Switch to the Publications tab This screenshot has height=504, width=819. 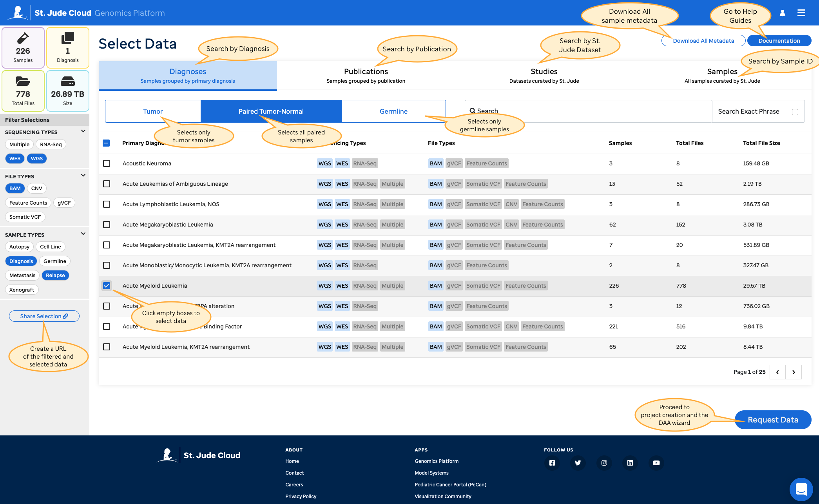[366, 75]
